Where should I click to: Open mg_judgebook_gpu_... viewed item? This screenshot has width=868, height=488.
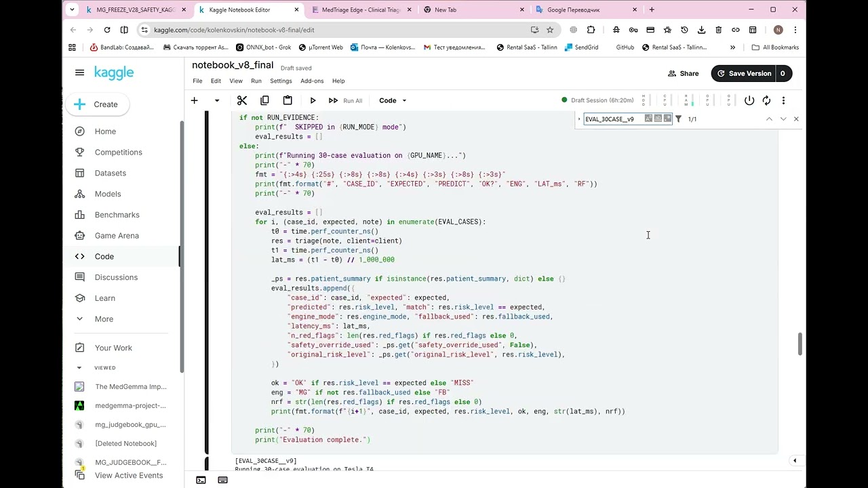(130, 424)
